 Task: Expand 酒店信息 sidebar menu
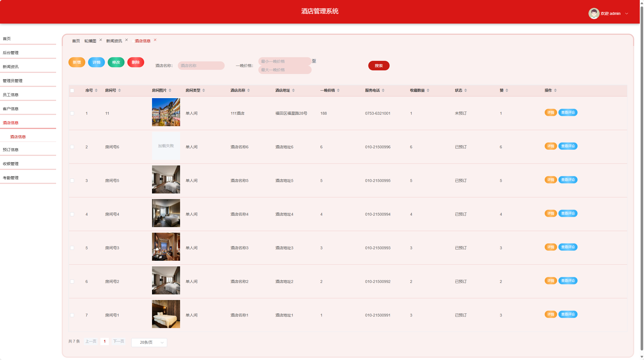click(11, 123)
